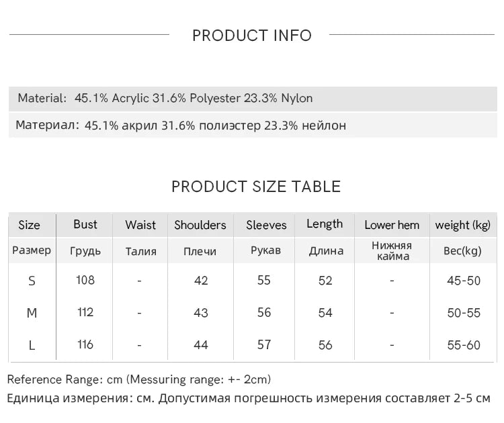504x423 pixels.
Task: Click the PRODUCT INFO heading
Action: 252,36
